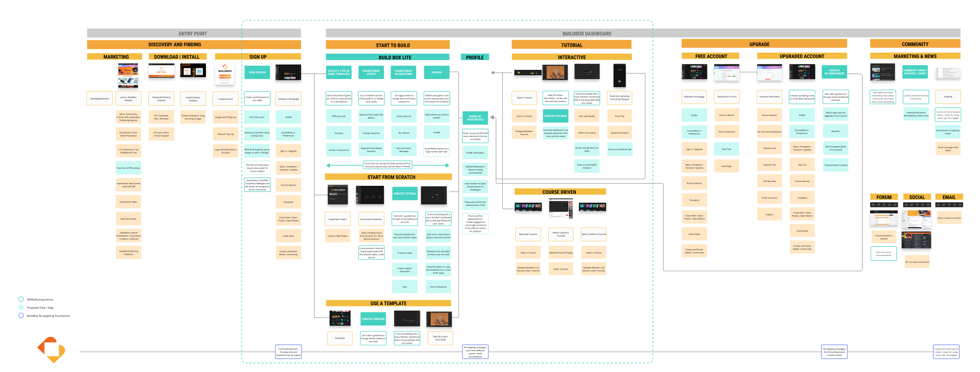Click the CHANGE BASIC INTERACTIONS card
This screenshot has height=372, width=980.
coord(403,72)
